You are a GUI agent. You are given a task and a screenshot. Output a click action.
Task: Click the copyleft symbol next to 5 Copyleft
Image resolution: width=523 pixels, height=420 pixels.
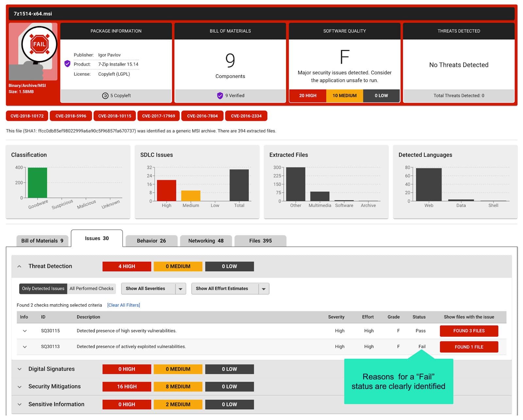[x=105, y=96]
